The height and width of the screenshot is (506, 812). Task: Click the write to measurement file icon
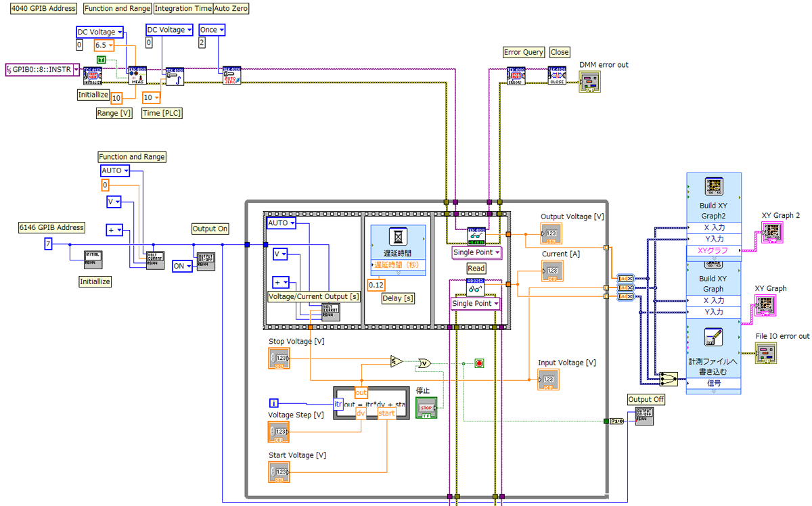pos(713,338)
